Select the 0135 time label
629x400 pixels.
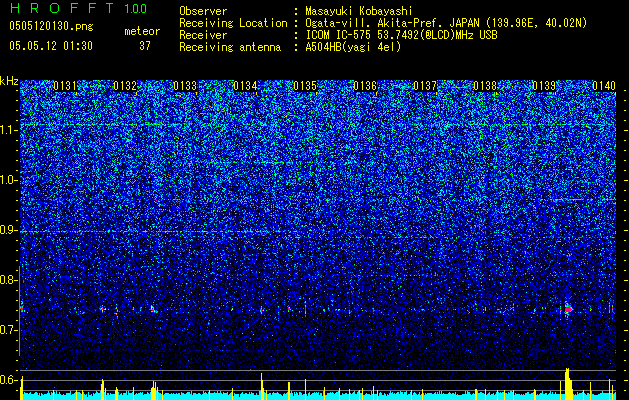[305, 86]
